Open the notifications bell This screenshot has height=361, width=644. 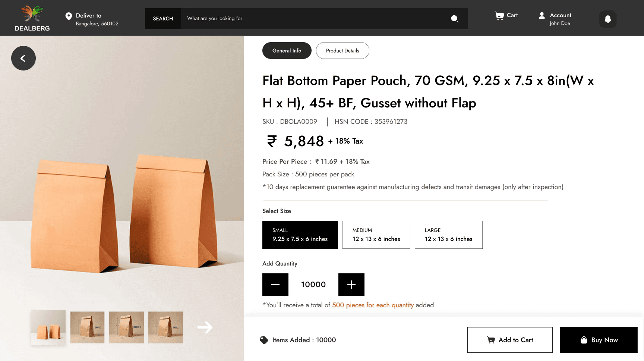tap(607, 19)
